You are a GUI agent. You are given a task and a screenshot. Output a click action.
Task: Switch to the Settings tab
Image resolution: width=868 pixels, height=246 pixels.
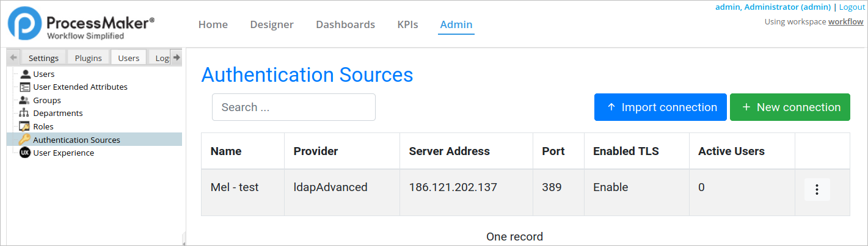click(x=43, y=58)
